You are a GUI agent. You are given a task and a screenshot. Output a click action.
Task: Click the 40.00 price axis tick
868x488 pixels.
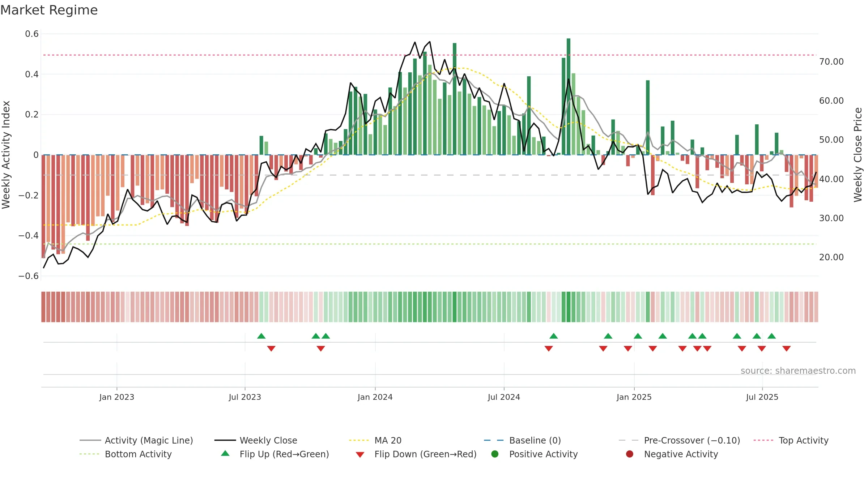coord(831,179)
